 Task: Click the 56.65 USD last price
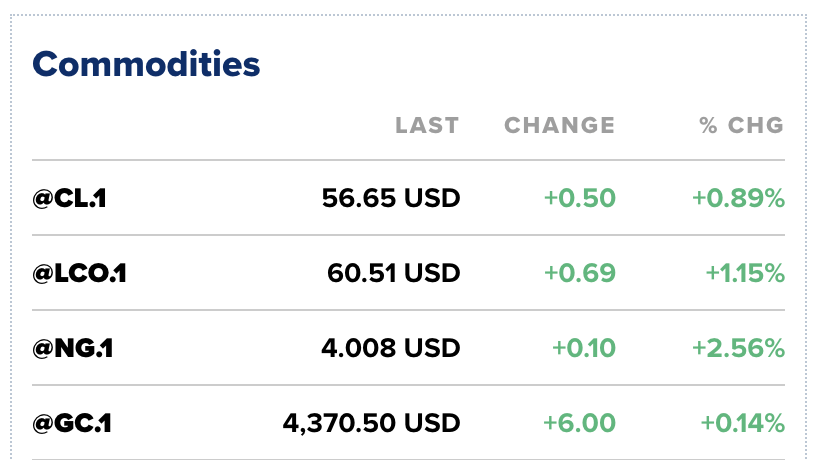pos(391,198)
